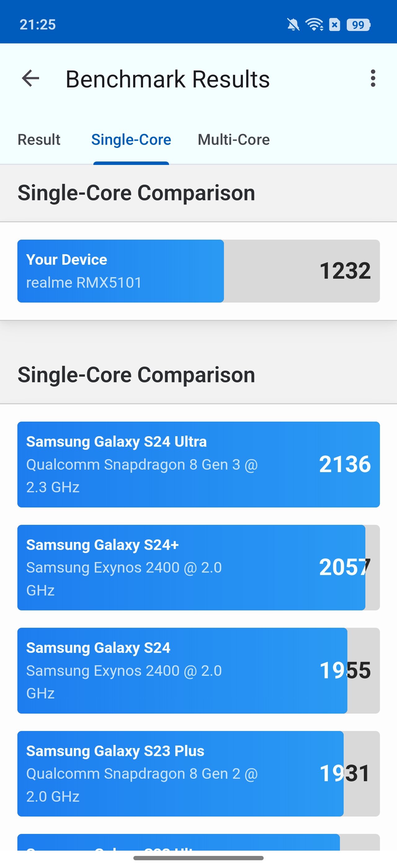The height and width of the screenshot is (868, 397).
Task: Tap the bottom navigation gesture handle
Action: 198,858
